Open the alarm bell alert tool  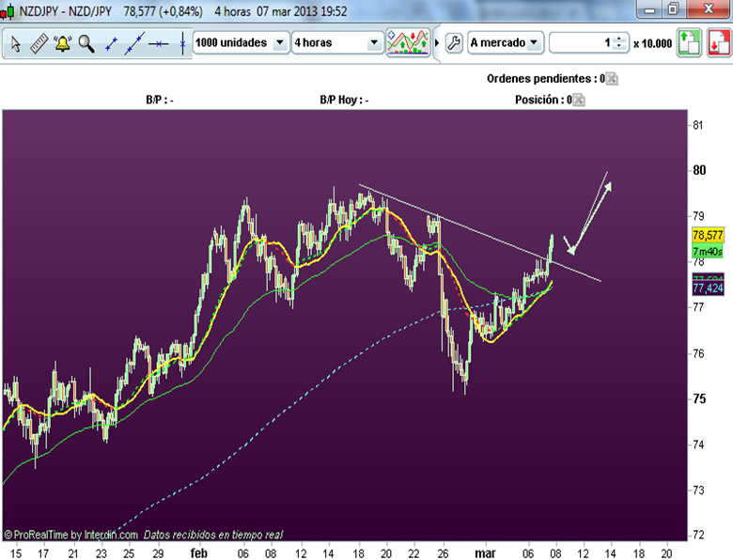(x=62, y=43)
